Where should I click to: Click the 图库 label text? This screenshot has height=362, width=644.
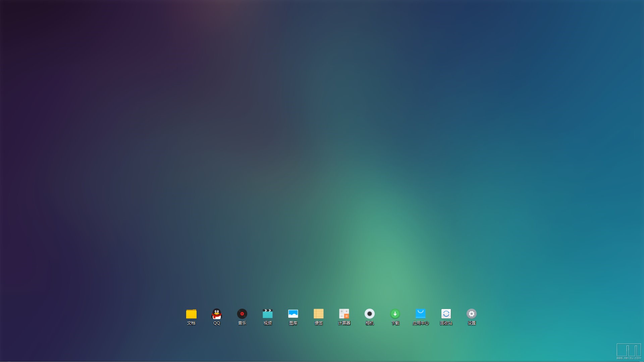tap(293, 323)
